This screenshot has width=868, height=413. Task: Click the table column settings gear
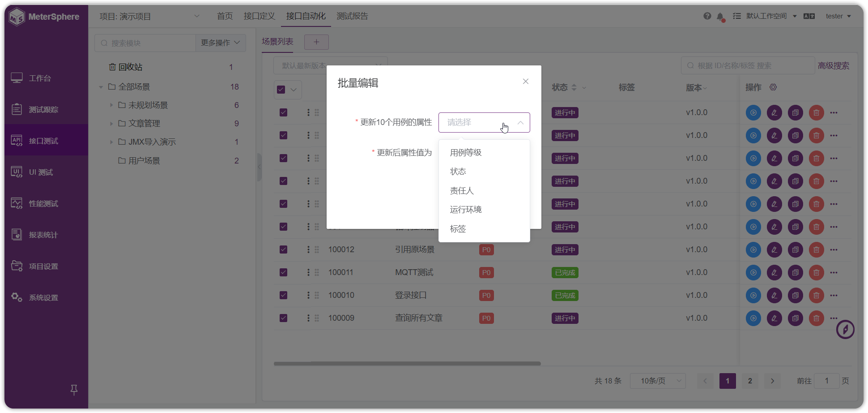coord(773,87)
